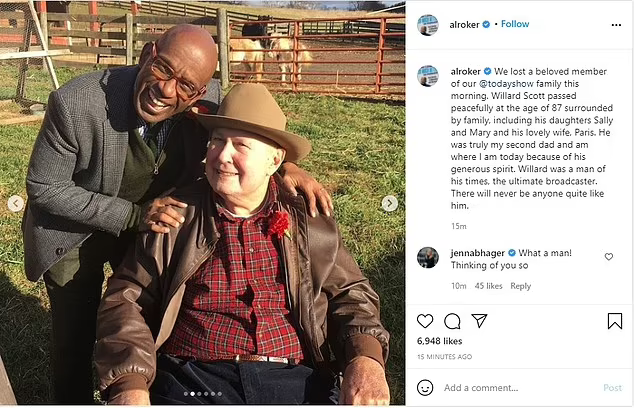Click jennabhager's avatar in the comments
Screen dimensions: 634x408
pyautogui.click(x=427, y=257)
